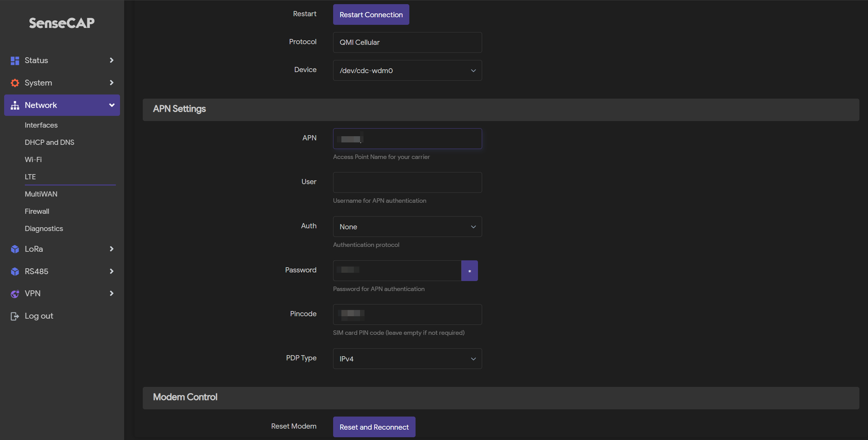Screen dimensions: 868x440
Task: Click the RS485 cube icon
Action: (15, 271)
